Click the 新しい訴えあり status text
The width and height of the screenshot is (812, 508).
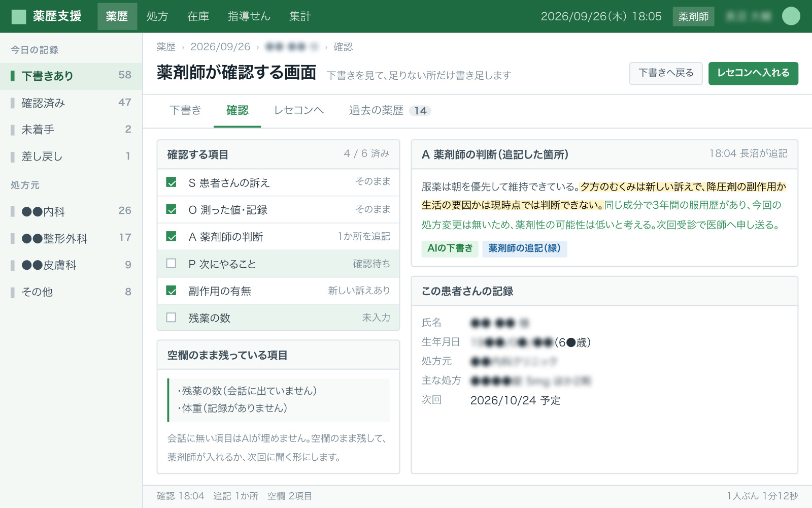(359, 291)
